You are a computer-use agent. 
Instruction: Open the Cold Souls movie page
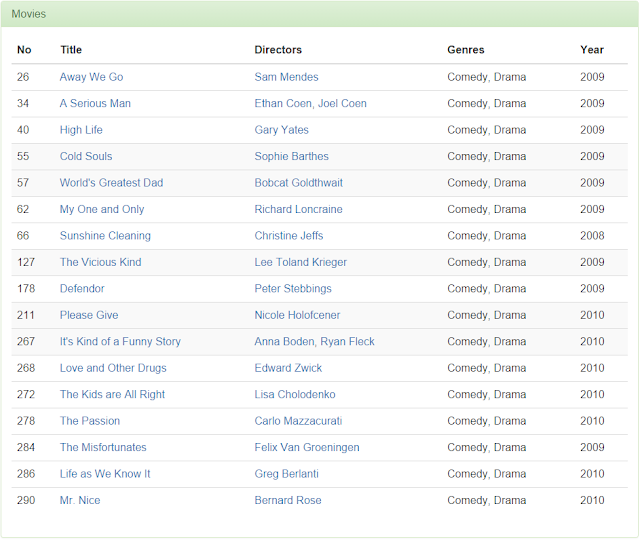click(86, 156)
